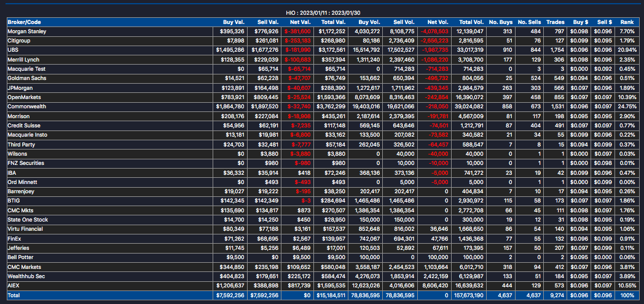Select the CMC Mkts broker name

[20, 210]
